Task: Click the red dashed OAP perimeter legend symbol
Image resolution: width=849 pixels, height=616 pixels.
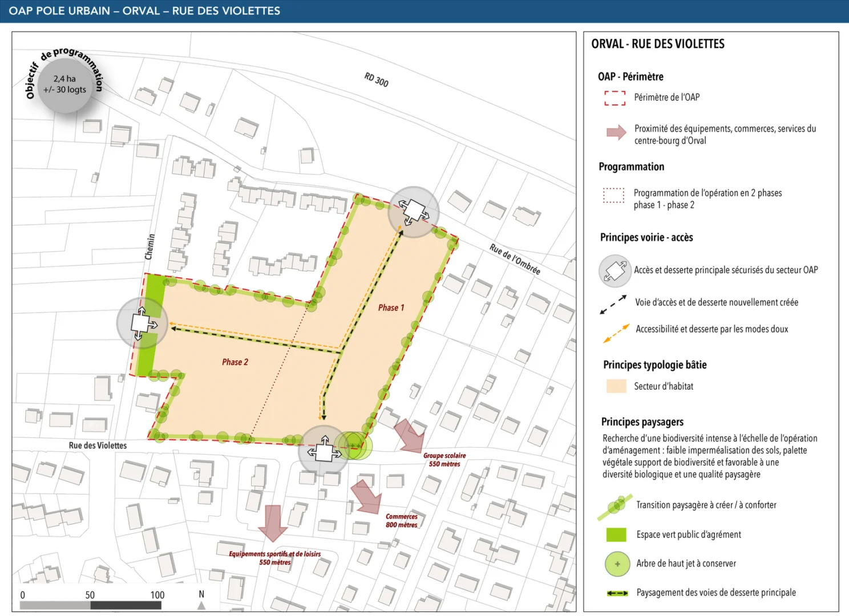Action: pyautogui.click(x=614, y=98)
